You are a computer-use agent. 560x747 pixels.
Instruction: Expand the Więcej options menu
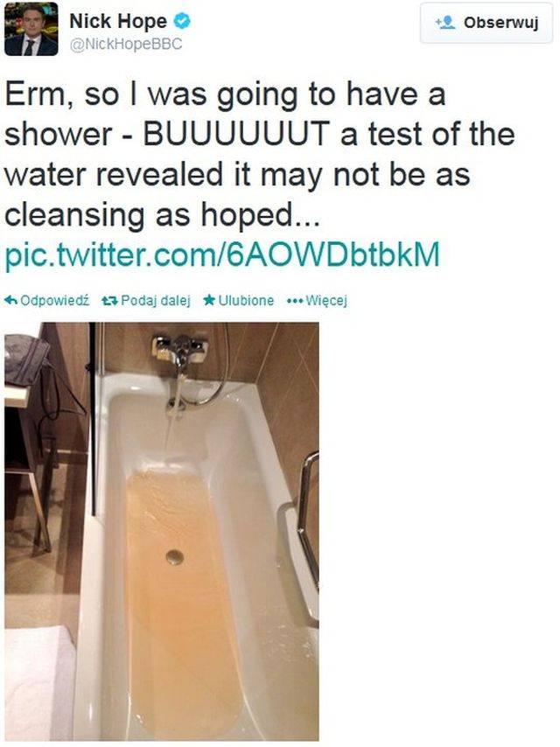(x=326, y=301)
